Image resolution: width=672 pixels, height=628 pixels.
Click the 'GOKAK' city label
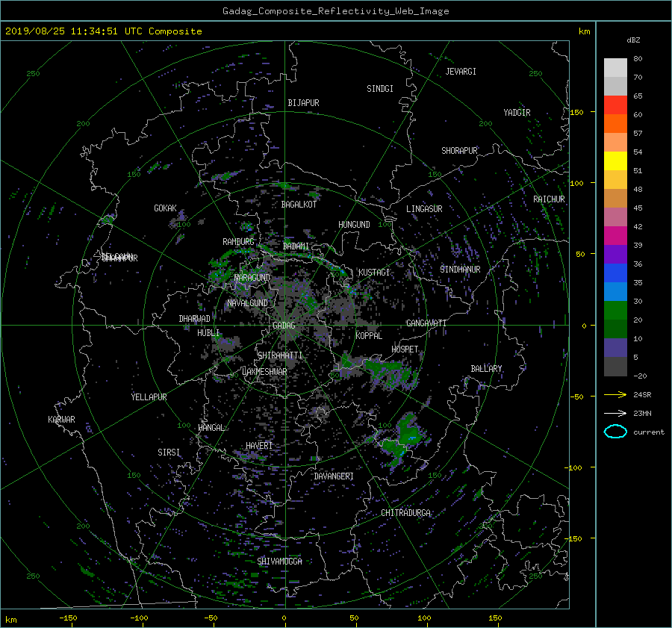[x=165, y=208]
